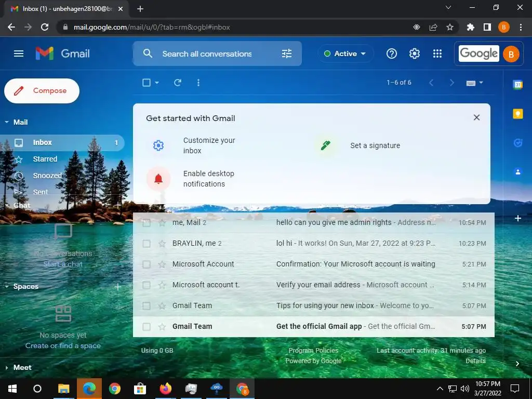Show the side panel chevron

pyautogui.click(x=517, y=364)
